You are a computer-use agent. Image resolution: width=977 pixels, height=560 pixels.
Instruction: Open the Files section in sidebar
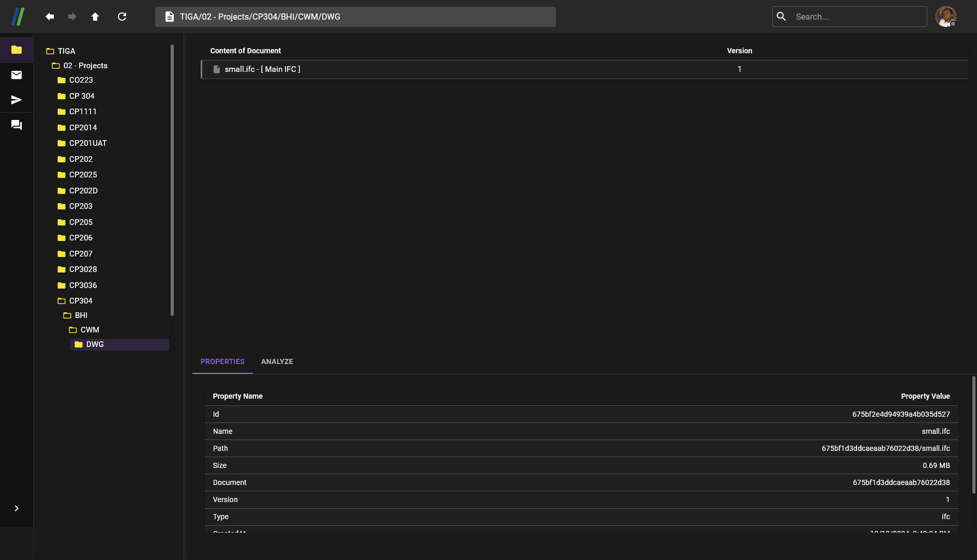tap(17, 50)
